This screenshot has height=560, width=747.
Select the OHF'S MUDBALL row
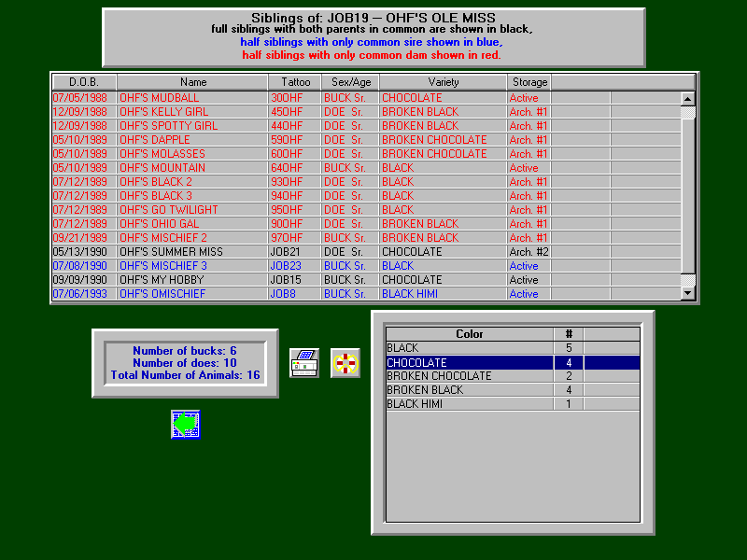click(x=366, y=98)
